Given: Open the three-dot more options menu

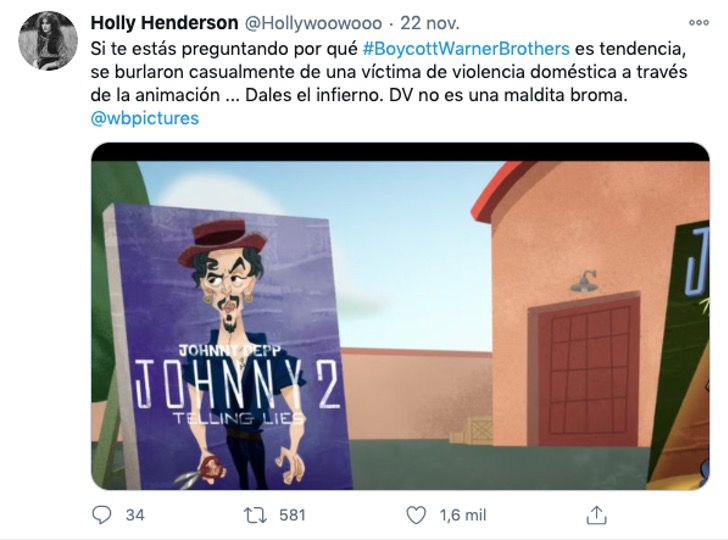Looking at the screenshot, I should pos(698,22).
